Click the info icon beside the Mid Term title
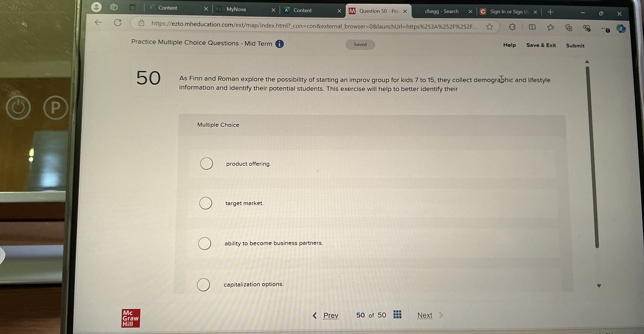 (x=280, y=44)
